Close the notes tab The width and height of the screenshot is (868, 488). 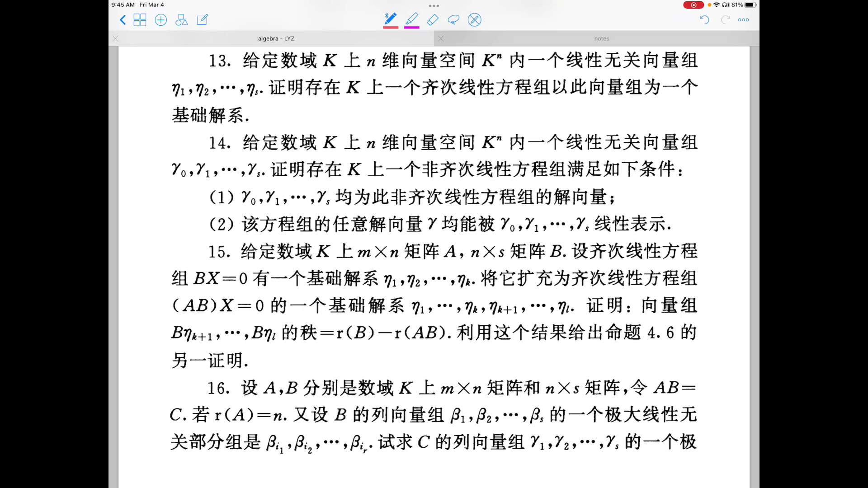441,38
